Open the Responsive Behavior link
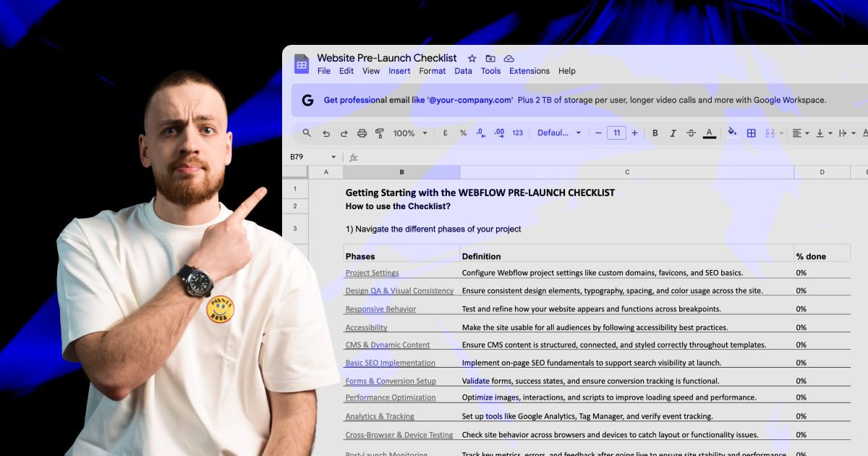The width and height of the screenshot is (868, 456). 380,309
